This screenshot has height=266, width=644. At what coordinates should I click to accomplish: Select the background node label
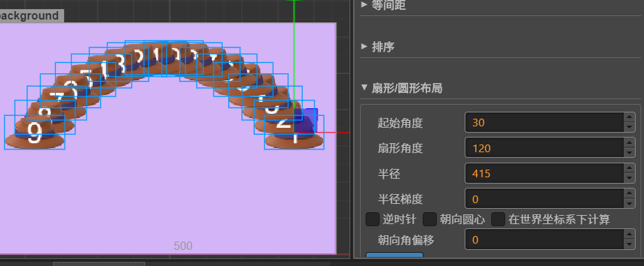30,15
